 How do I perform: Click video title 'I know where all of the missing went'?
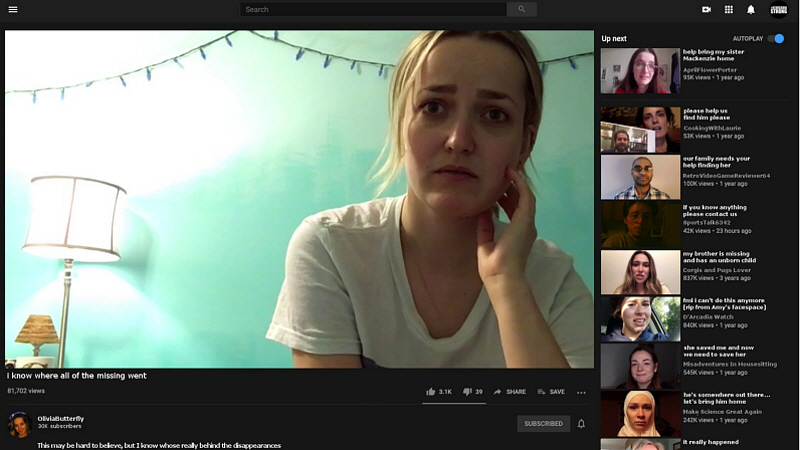(77, 376)
